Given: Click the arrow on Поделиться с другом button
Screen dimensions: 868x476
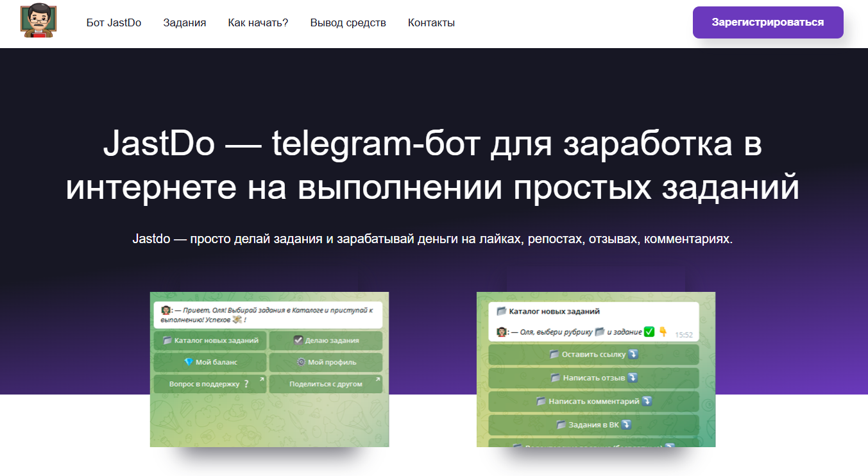Looking at the screenshot, I should pyautogui.click(x=377, y=379).
